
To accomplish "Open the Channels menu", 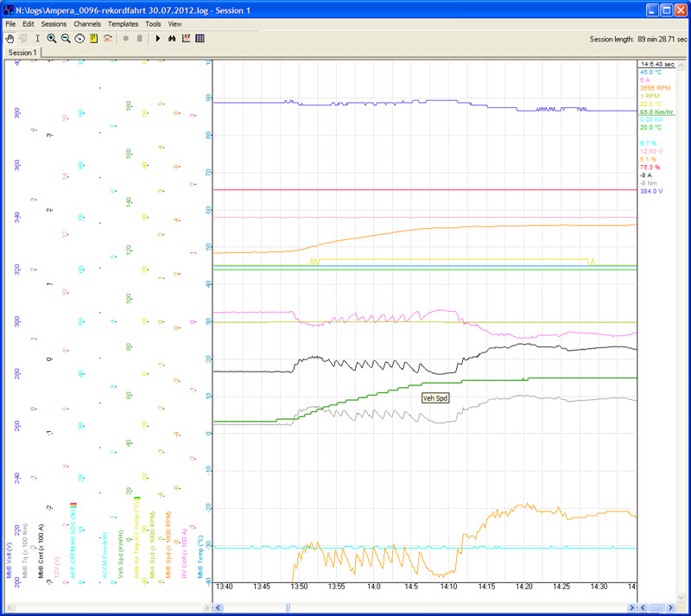I will tap(86, 24).
